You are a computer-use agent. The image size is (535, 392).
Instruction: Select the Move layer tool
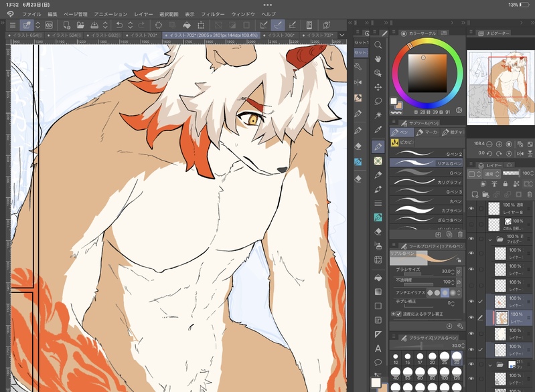378,87
